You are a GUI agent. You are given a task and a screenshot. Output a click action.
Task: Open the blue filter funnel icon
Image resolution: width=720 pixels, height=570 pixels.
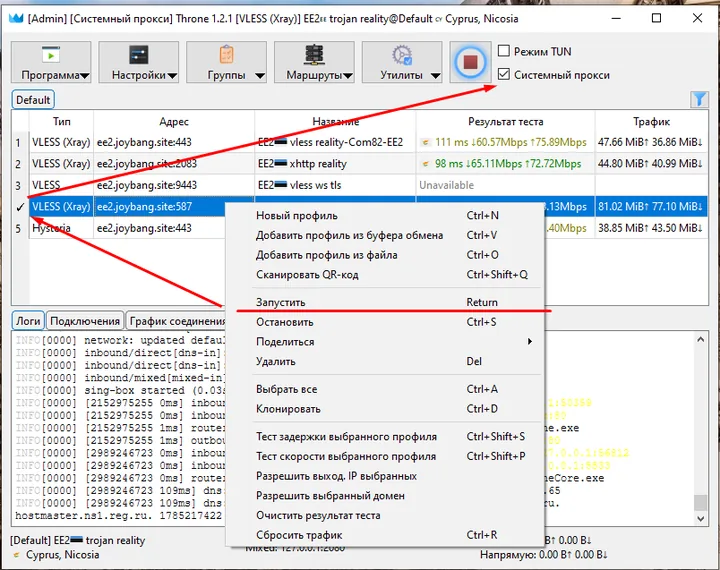(x=699, y=99)
